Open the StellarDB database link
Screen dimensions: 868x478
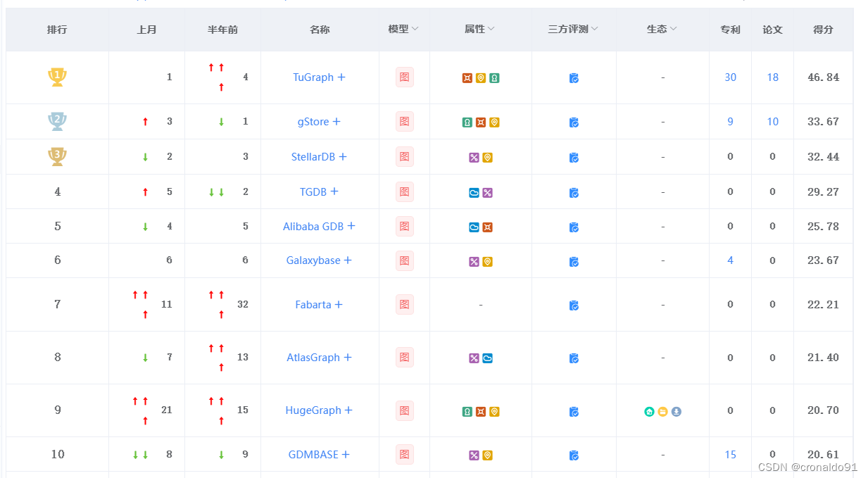313,157
